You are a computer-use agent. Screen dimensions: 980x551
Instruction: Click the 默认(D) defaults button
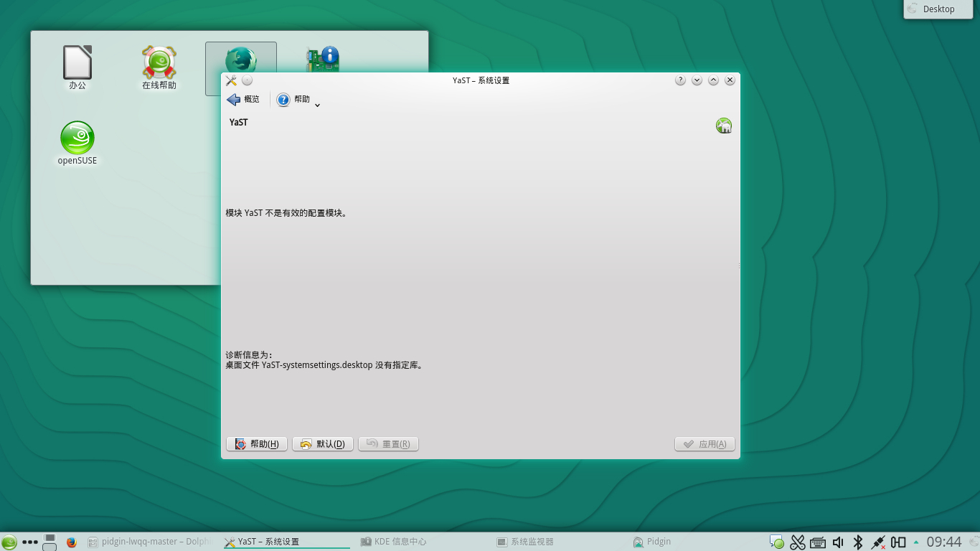pyautogui.click(x=323, y=444)
